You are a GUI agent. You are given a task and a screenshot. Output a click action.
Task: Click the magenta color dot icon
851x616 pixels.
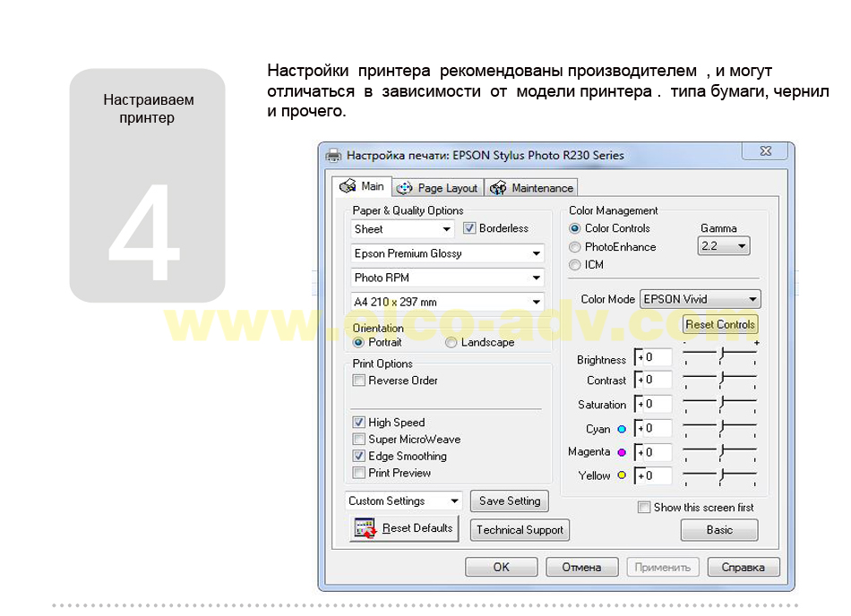(622, 452)
